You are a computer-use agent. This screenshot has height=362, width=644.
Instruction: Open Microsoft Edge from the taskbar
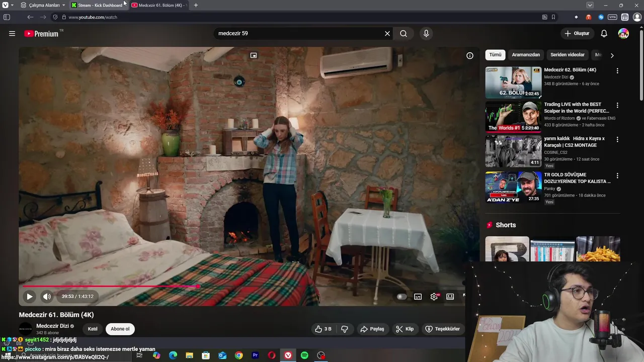pos(173,355)
